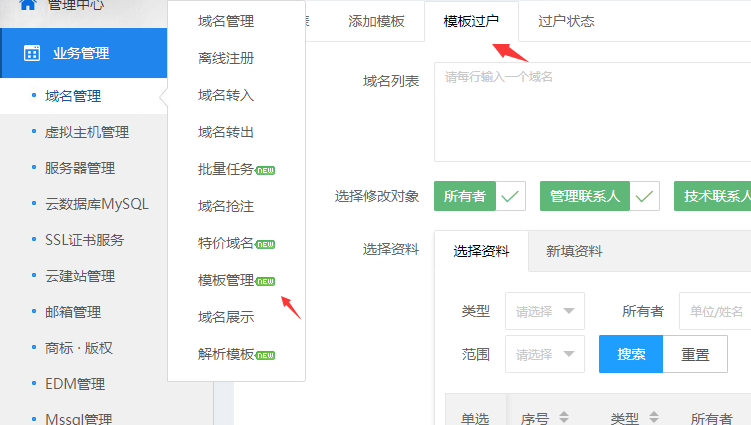Toggle the 技术联系人 option
The width and height of the screenshot is (751, 425).
[712, 197]
